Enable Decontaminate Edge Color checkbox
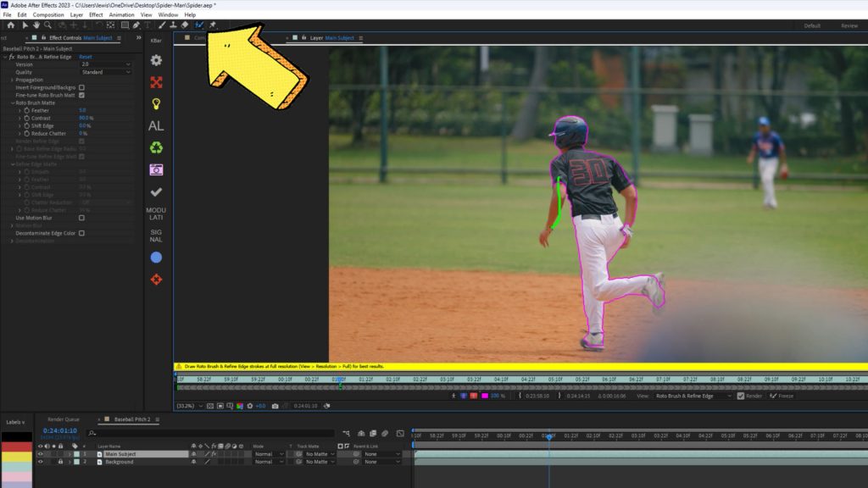 (x=82, y=234)
